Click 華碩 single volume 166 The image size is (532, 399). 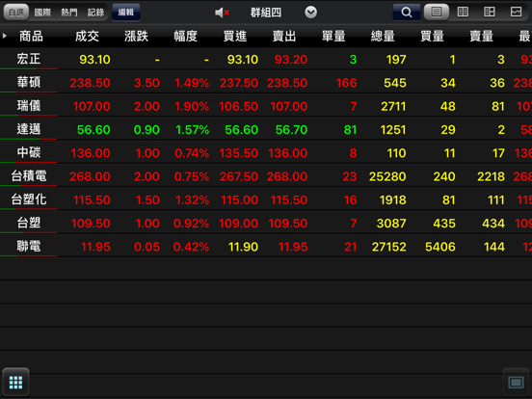[346, 83]
